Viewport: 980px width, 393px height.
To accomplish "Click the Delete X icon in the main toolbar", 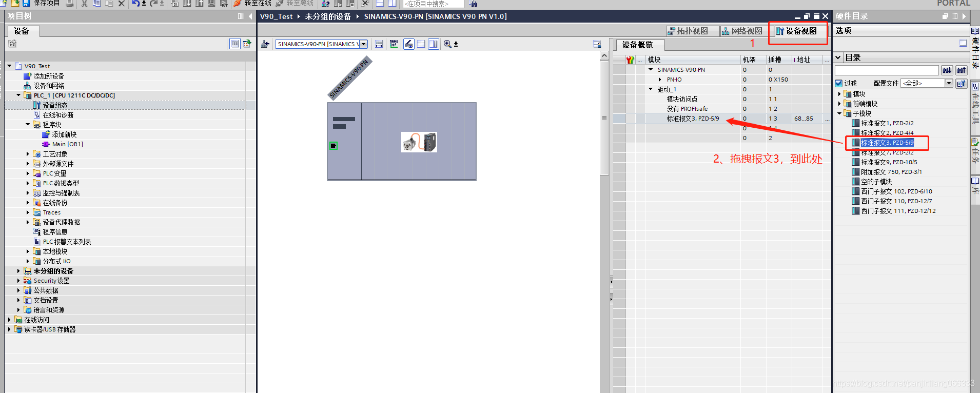I will [x=122, y=3].
